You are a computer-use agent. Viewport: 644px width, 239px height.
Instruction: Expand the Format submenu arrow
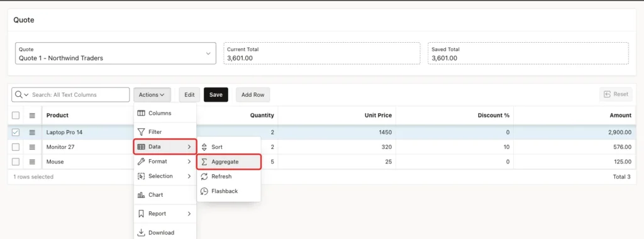coord(189,162)
